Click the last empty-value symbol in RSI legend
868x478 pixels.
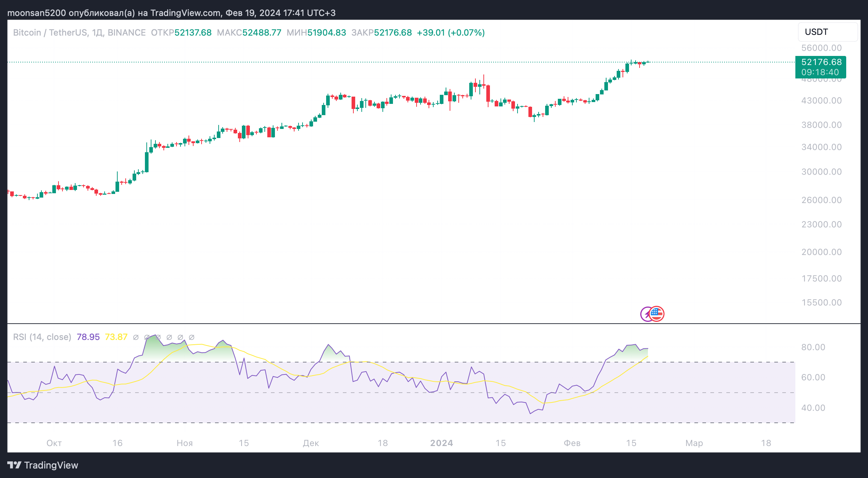[192, 337]
